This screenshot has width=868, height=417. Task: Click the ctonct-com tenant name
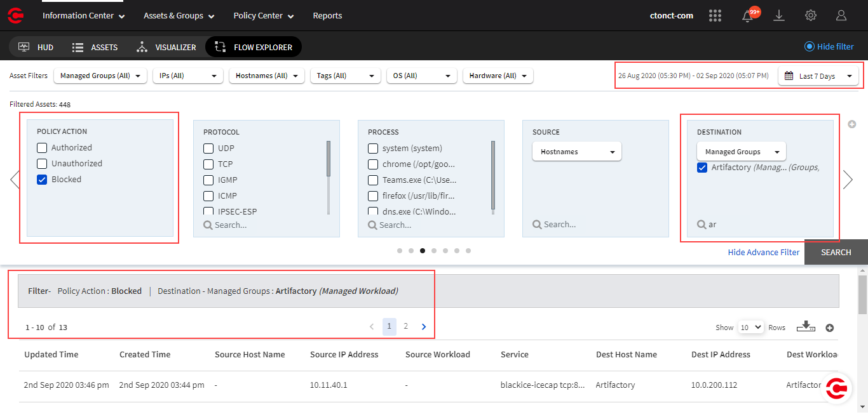[x=672, y=15]
